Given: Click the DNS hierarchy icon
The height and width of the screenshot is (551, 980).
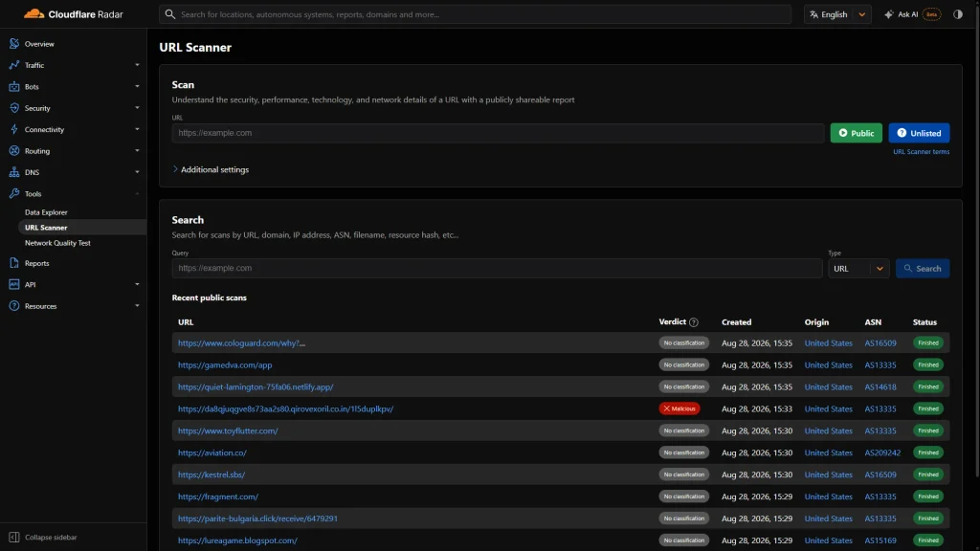Looking at the screenshot, I should (14, 172).
